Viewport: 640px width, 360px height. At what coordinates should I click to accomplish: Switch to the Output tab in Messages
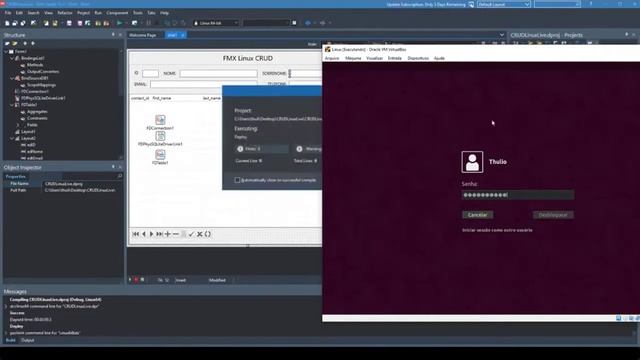pos(28,340)
